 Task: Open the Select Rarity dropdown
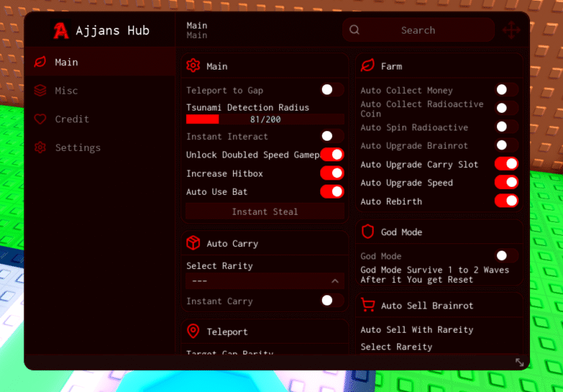click(265, 281)
